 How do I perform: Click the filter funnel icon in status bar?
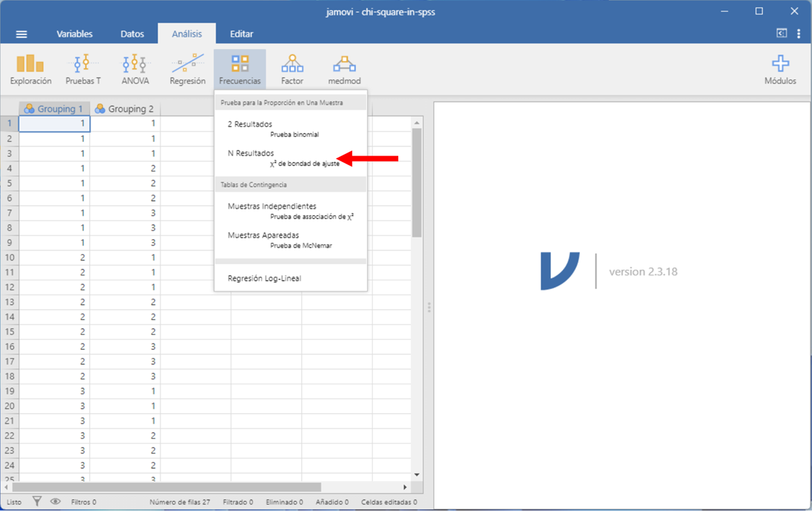point(38,502)
